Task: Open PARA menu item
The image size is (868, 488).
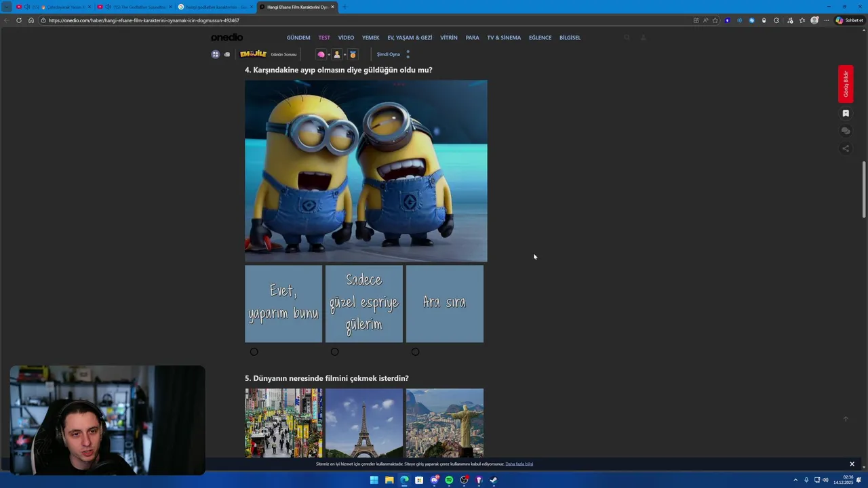Action: tap(472, 37)
